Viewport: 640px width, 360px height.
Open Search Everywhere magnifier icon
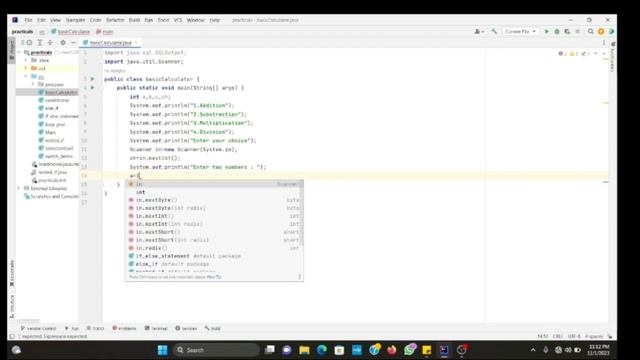[591, 31]
